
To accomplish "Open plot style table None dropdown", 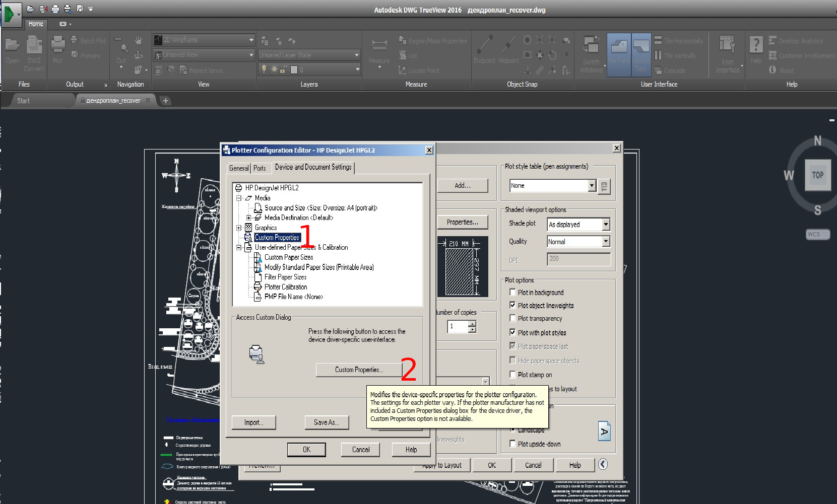I will 592,186.
